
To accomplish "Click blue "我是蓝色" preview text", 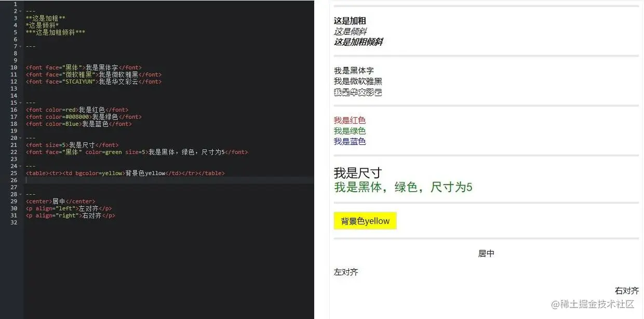I will (350, 142).
